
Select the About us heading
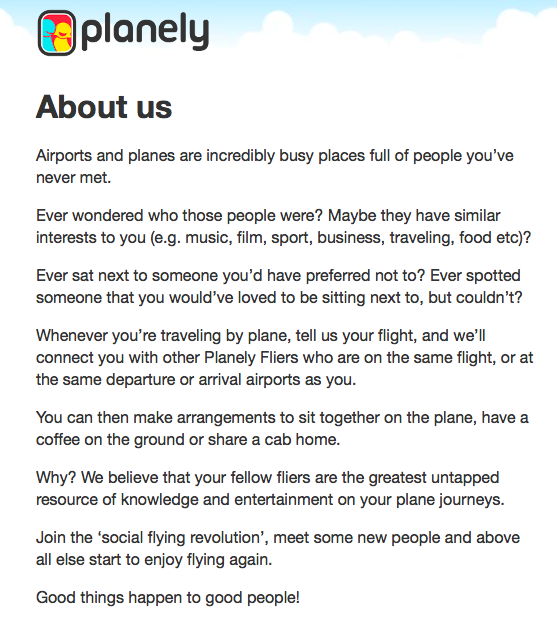point(104,107)
